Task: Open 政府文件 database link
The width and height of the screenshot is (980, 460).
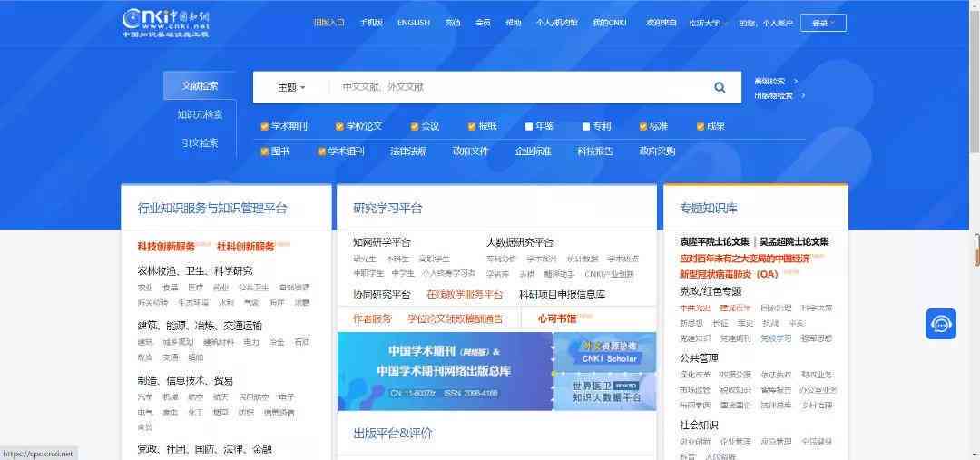Action: point(471,152)
